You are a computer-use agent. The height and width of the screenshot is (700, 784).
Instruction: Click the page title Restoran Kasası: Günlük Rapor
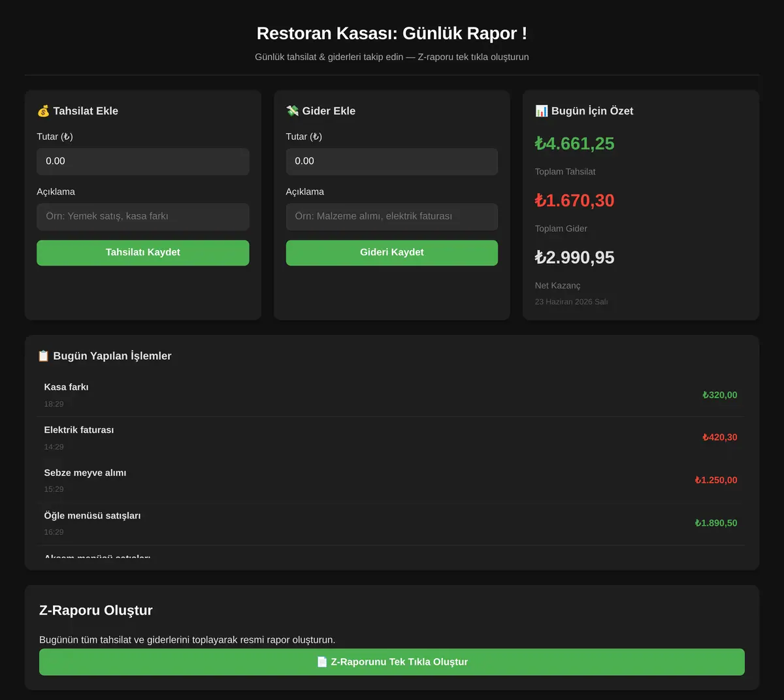pyautogui.click(x=392, y=33)
